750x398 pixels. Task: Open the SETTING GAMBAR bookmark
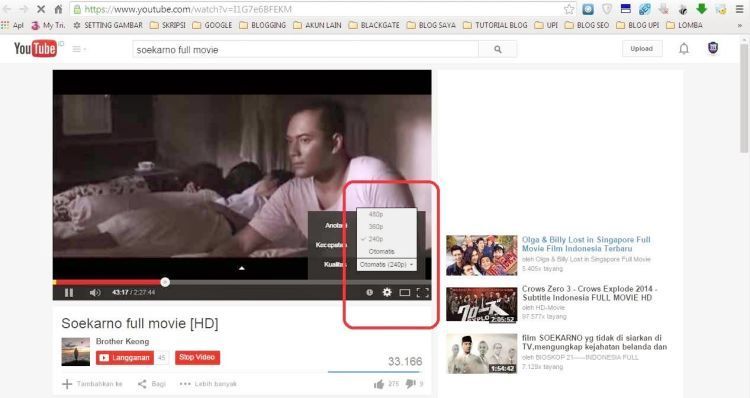[x=108, y=25]
